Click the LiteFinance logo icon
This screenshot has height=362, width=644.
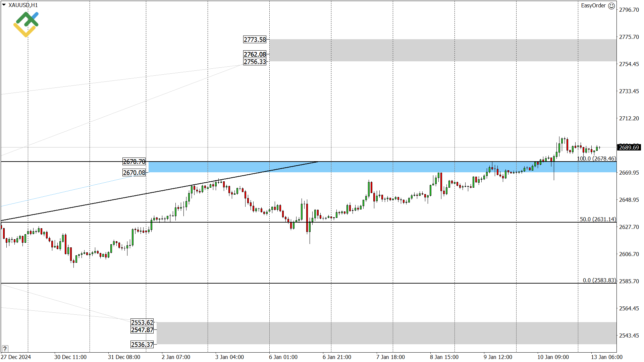[25, 23]
